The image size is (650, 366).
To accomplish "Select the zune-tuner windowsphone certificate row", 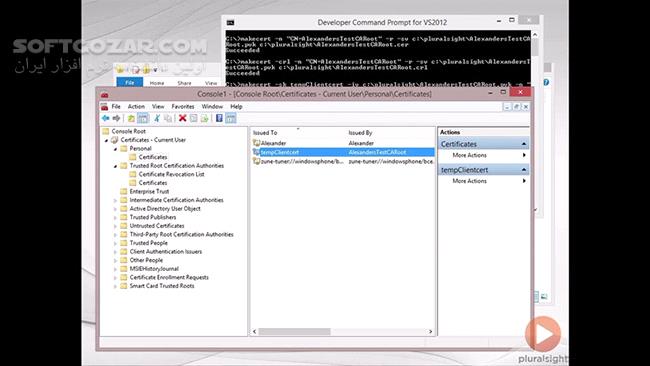I will point(343,161).
